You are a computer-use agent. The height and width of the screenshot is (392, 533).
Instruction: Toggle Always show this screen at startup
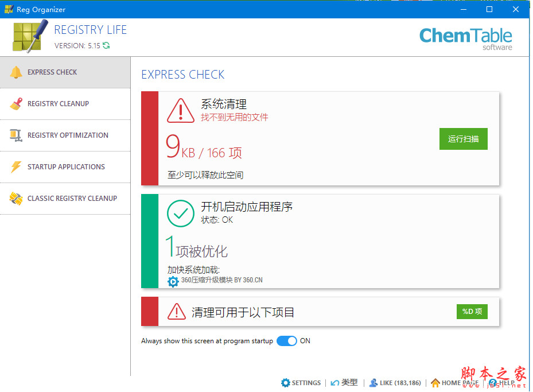click(286, 340)
